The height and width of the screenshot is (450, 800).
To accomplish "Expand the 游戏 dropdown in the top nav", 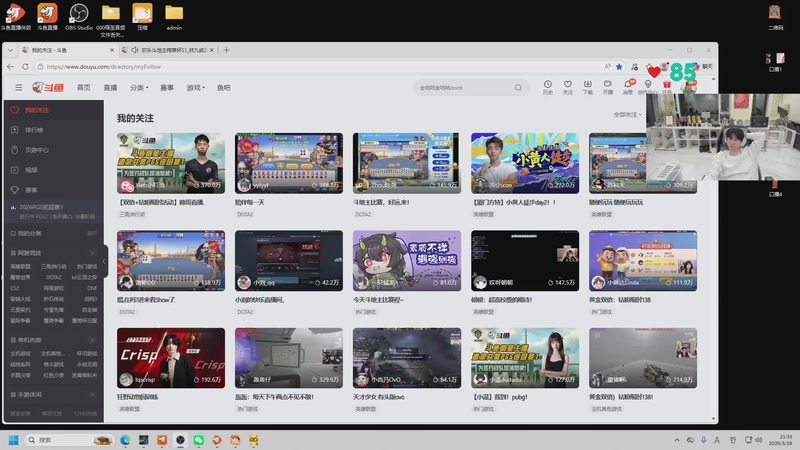I will [195, 88].
